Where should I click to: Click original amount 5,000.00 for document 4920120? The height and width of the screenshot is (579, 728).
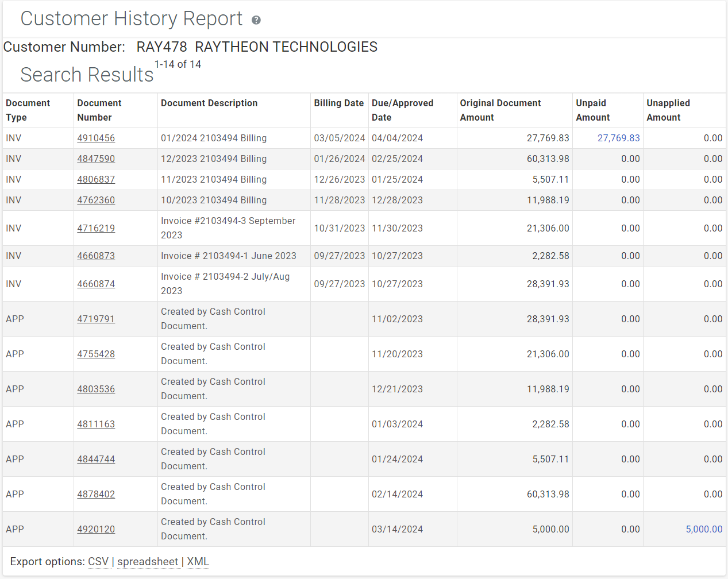pyautogui.click(x=550, y=529)
